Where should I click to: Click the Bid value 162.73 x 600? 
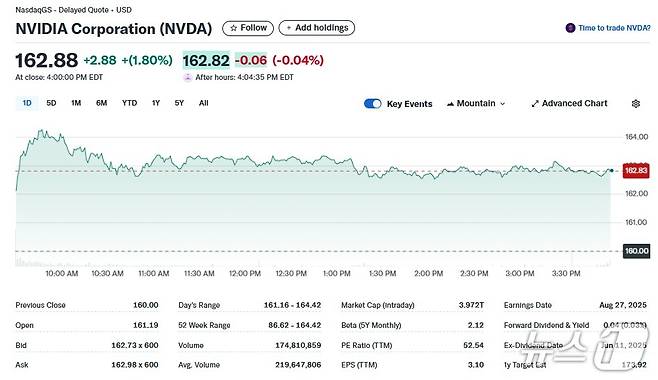135,346
